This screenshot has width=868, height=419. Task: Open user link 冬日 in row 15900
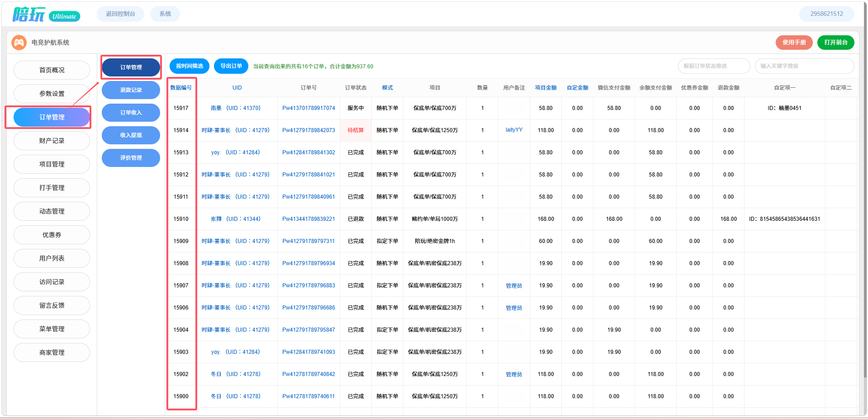point(236,396)
